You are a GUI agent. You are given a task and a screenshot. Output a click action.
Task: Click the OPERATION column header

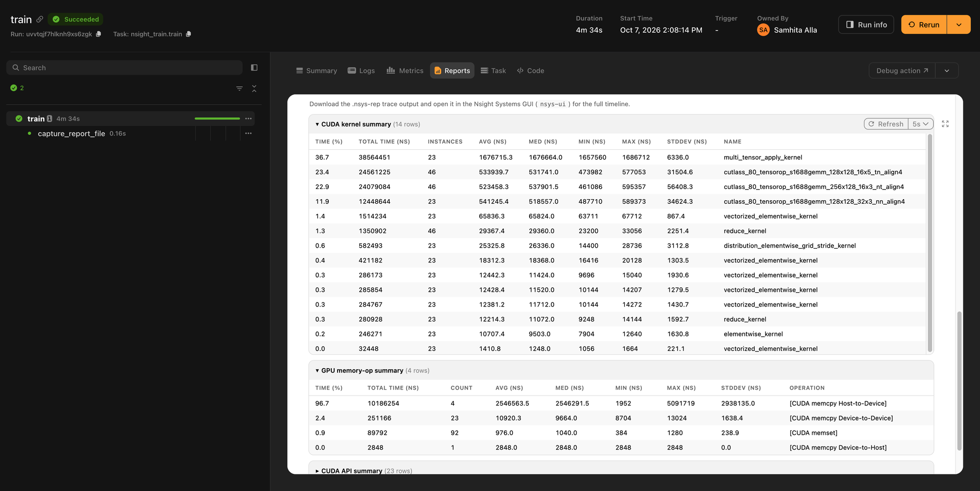tap(807, 388)
